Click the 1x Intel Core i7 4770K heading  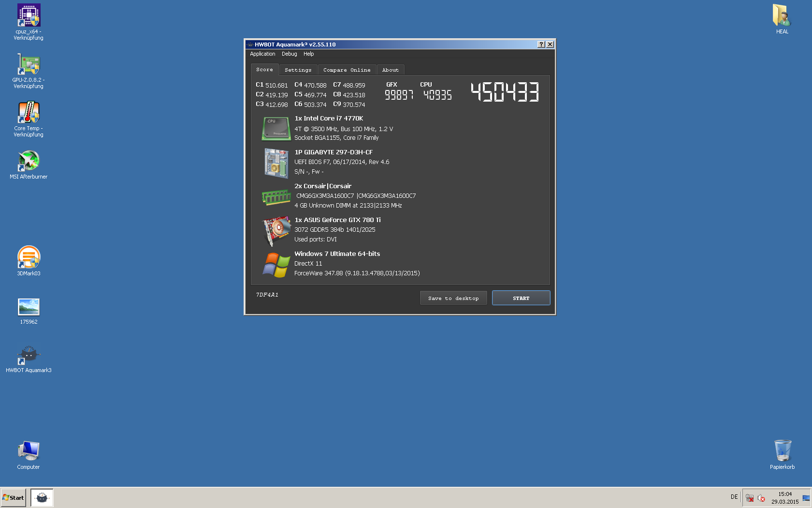[329, 119]
